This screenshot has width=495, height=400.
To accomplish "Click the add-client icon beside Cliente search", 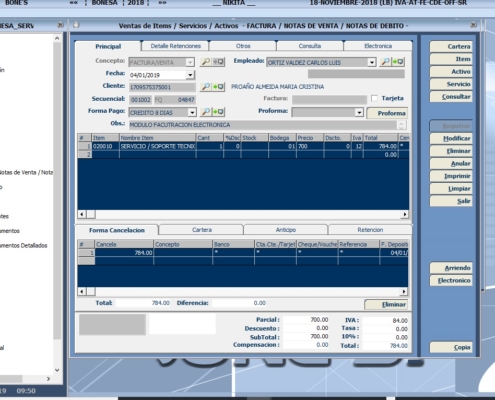I will [x=218, y=87].
